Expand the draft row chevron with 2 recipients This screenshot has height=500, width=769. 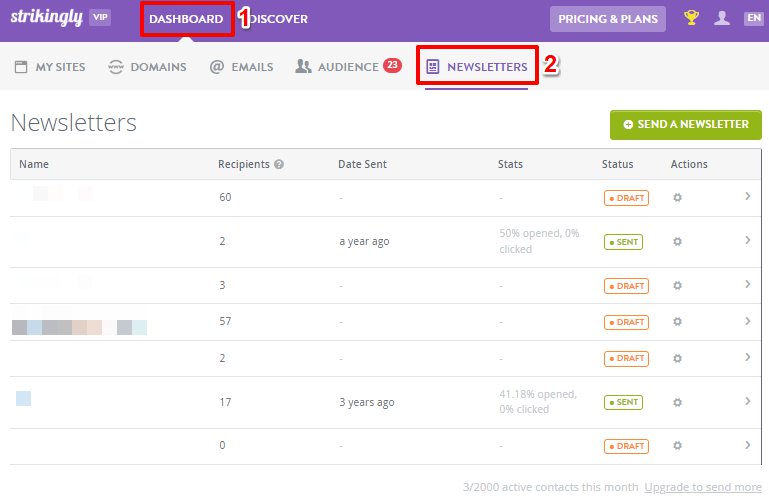[747, 357]
